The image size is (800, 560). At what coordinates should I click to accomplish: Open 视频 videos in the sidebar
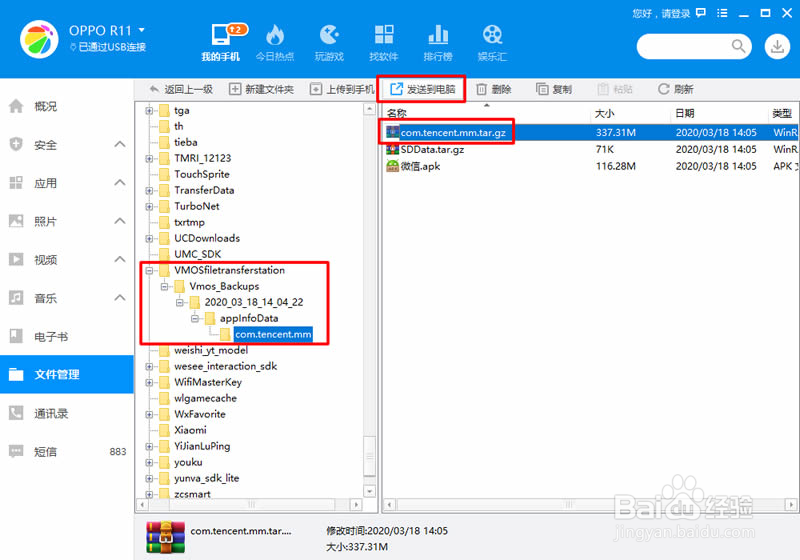(x=66, y=260)
